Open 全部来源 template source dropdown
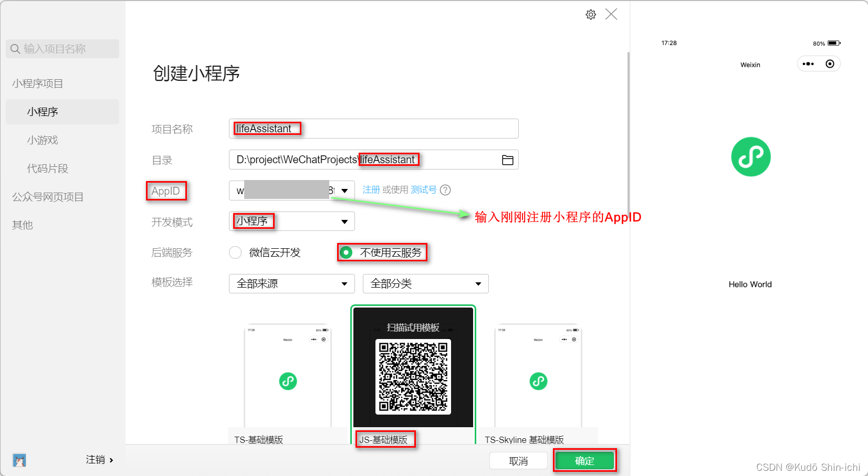 pos(291,283)
